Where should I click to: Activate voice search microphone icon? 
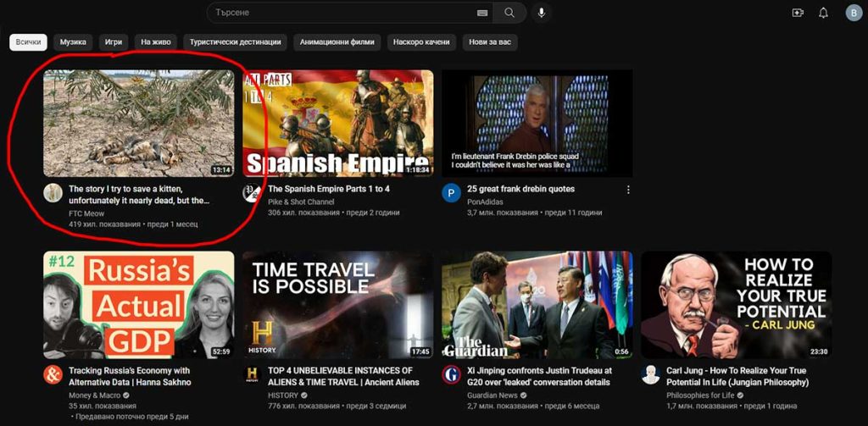542,13
